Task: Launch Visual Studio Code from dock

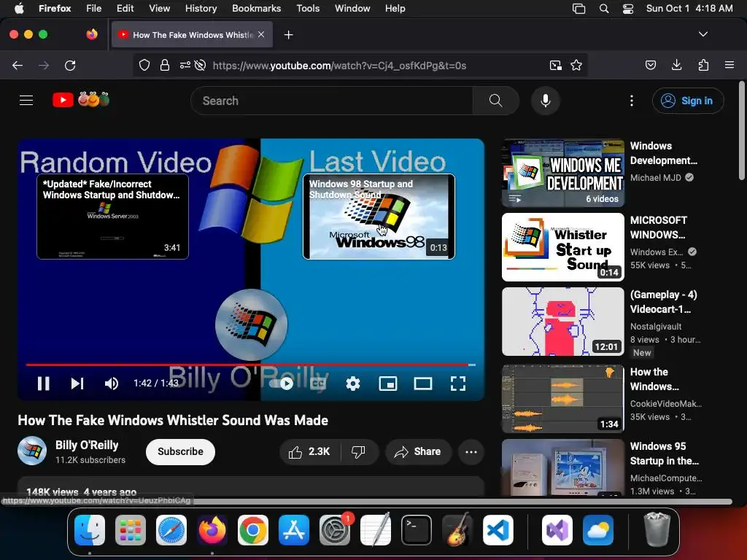Action: point(498,530)
